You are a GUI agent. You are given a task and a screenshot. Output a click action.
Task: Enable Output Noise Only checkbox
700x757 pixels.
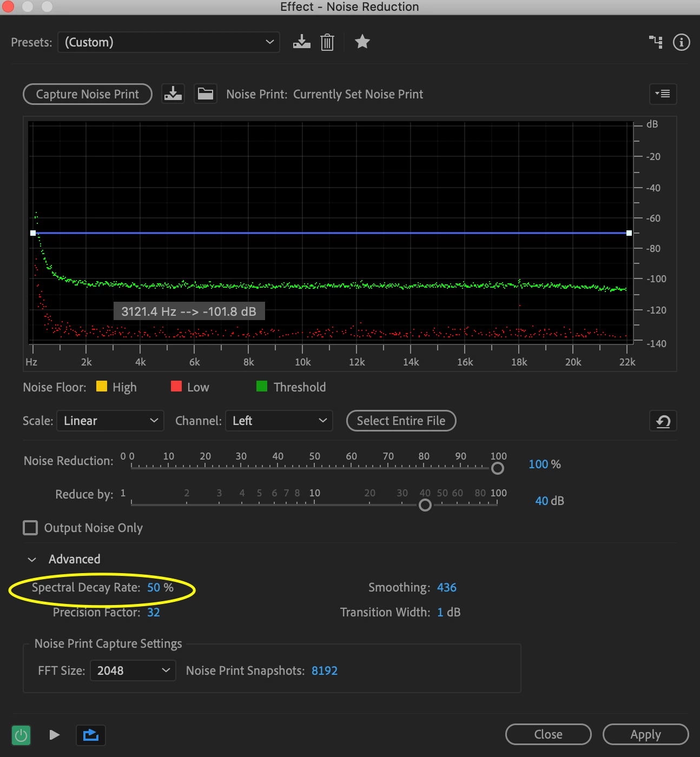[30, 528]
